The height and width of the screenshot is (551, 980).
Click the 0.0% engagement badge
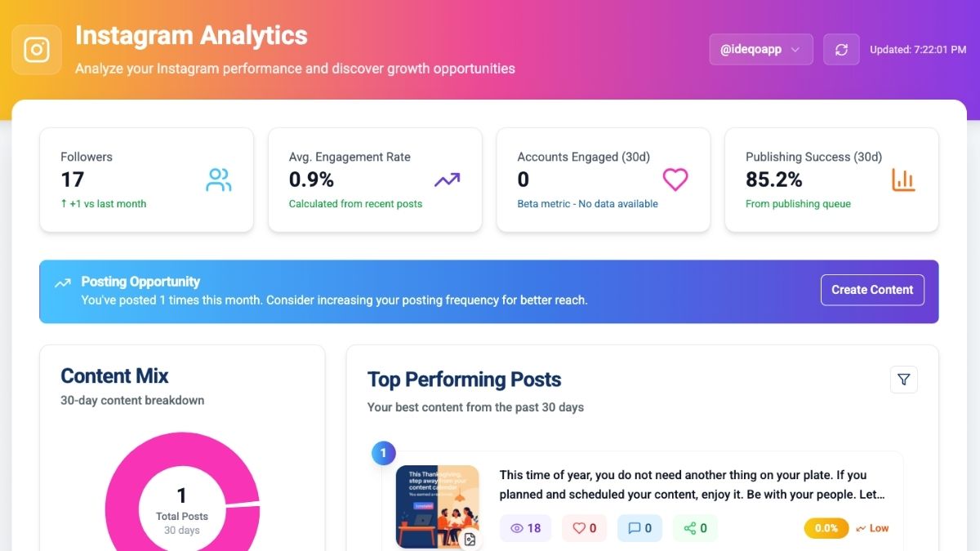825,528
